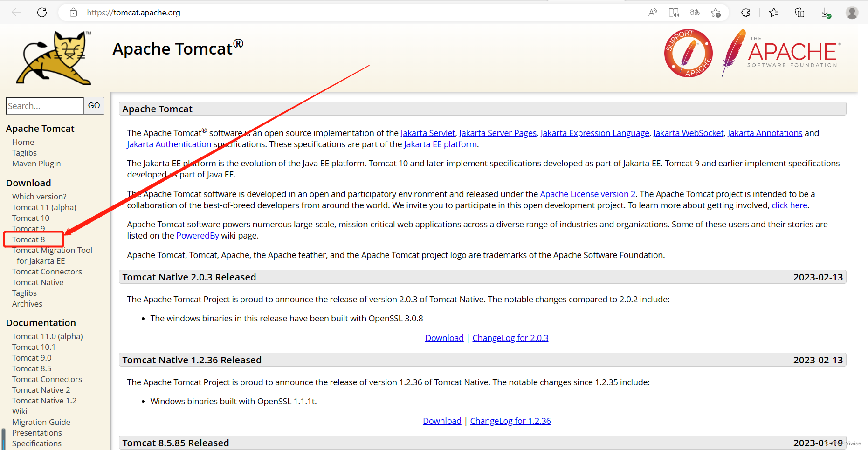Open ChangeLog for 1.2.36

(x=510, y=420)
